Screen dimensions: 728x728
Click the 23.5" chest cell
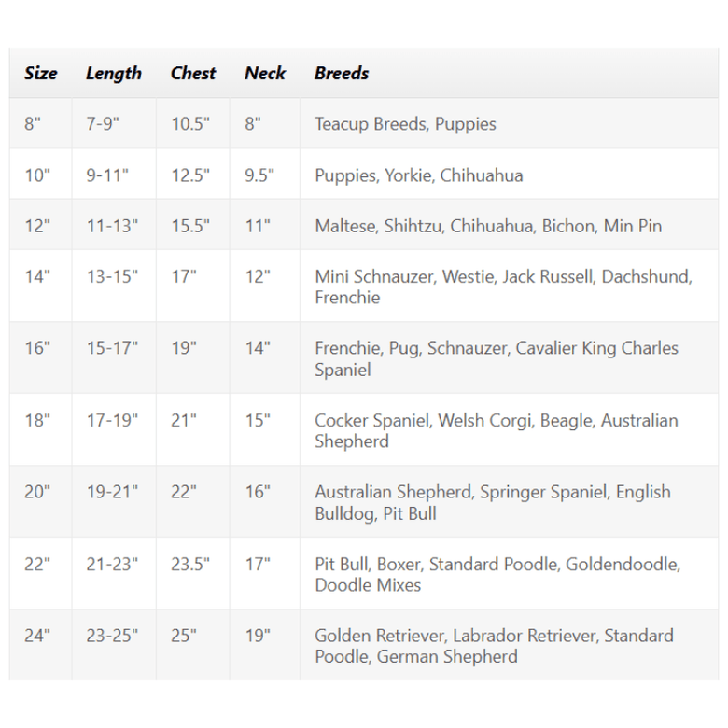(x=193, y=573)
